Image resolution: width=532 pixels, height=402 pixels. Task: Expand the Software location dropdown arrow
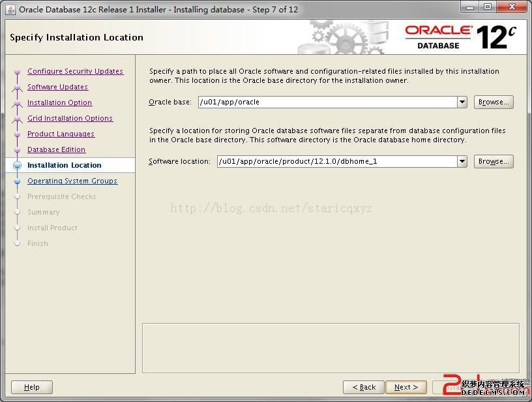pyautogui.click(x=462, y=161)
